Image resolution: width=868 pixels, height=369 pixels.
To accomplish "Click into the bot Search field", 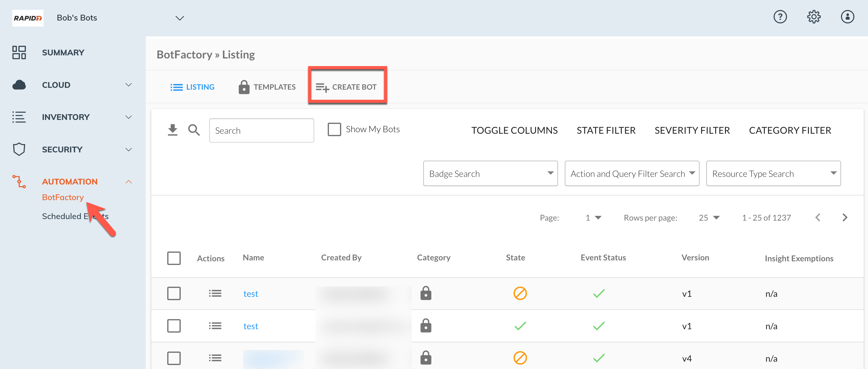I will pyautogui.click(x=261, y=130).
